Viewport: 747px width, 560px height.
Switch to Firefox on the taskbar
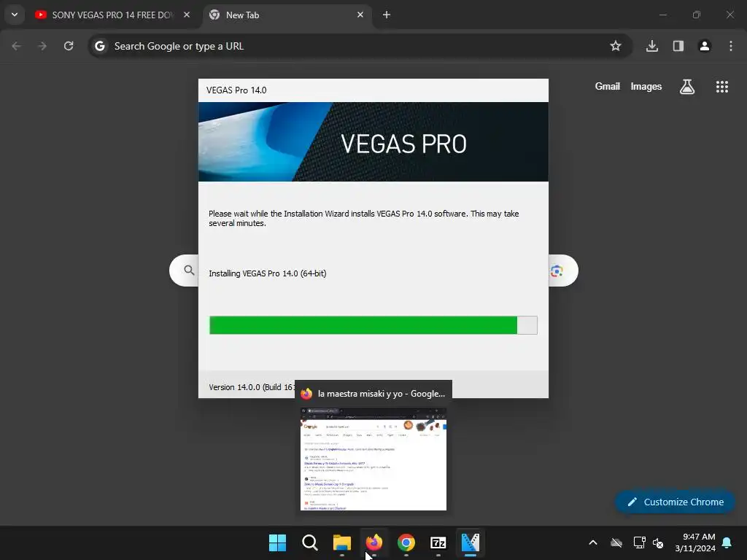(374, 542)
